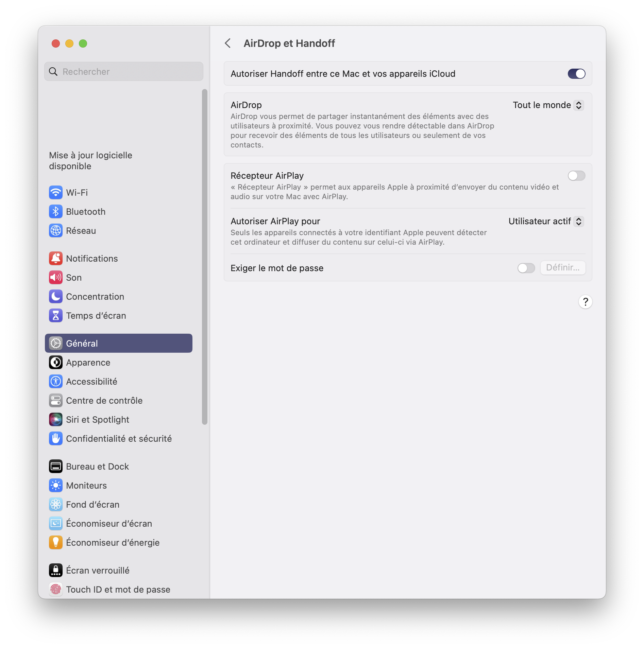Image resolution: width=644 pixels, height=649 pixels.
Task: Open 'Utilisateur actif' AirPlay dropdown
Action: pos(546,221)
